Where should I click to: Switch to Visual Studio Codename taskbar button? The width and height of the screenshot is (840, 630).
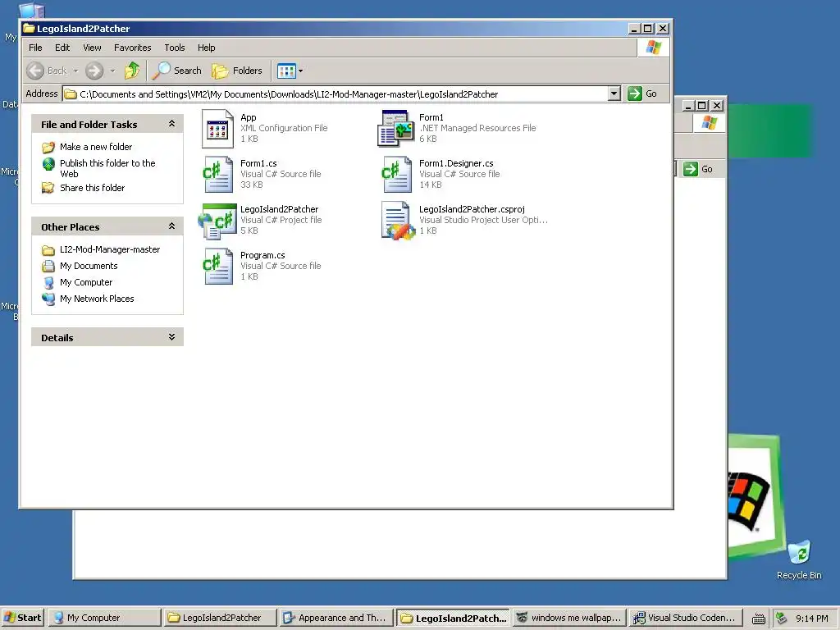[686, 618]
